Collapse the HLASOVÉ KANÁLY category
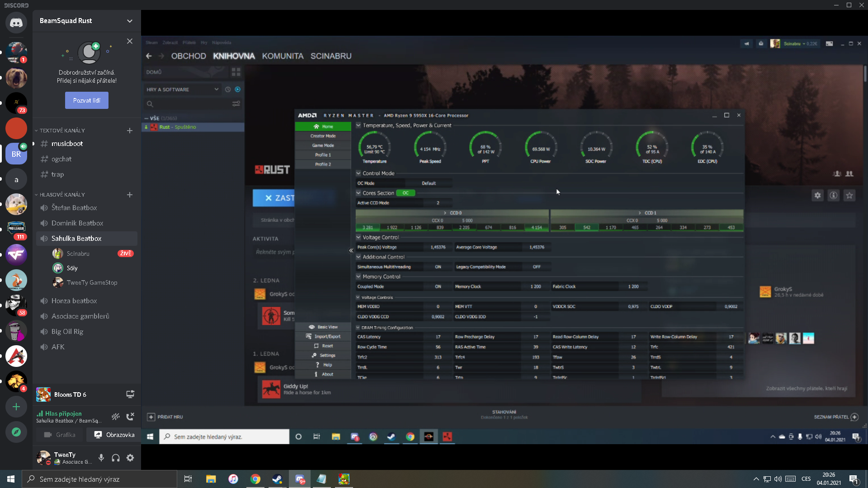 (x=62, y=195)
